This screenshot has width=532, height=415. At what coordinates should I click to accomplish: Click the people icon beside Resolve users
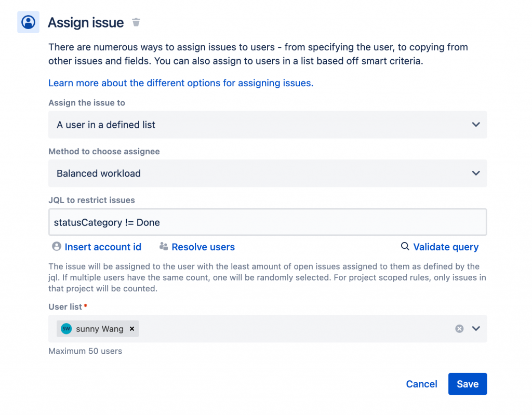[x=164, y=246]
